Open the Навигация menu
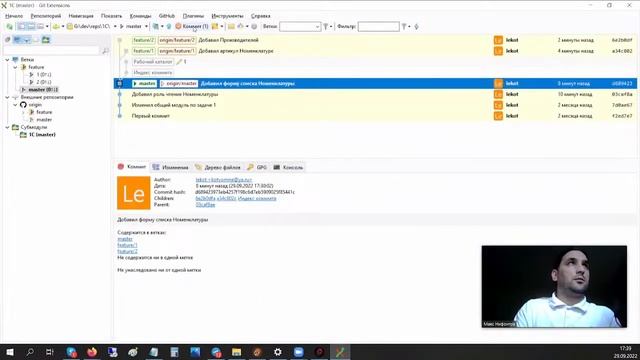 pos(81,16)
